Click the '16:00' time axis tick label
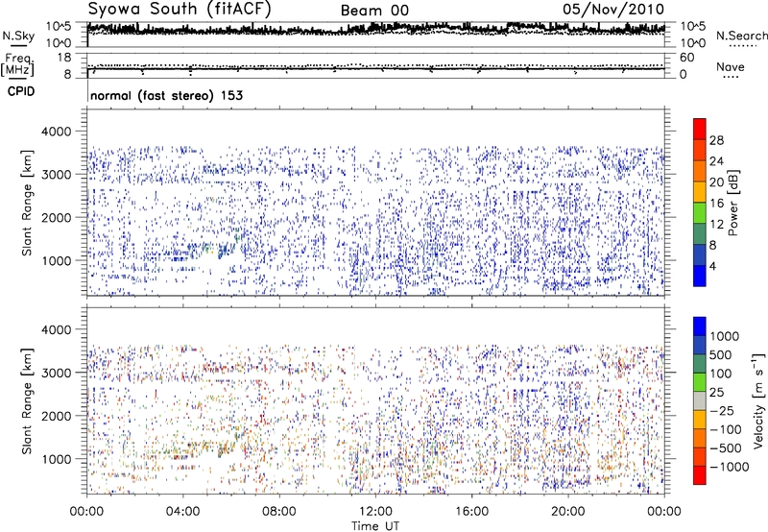 coord(471,512)
